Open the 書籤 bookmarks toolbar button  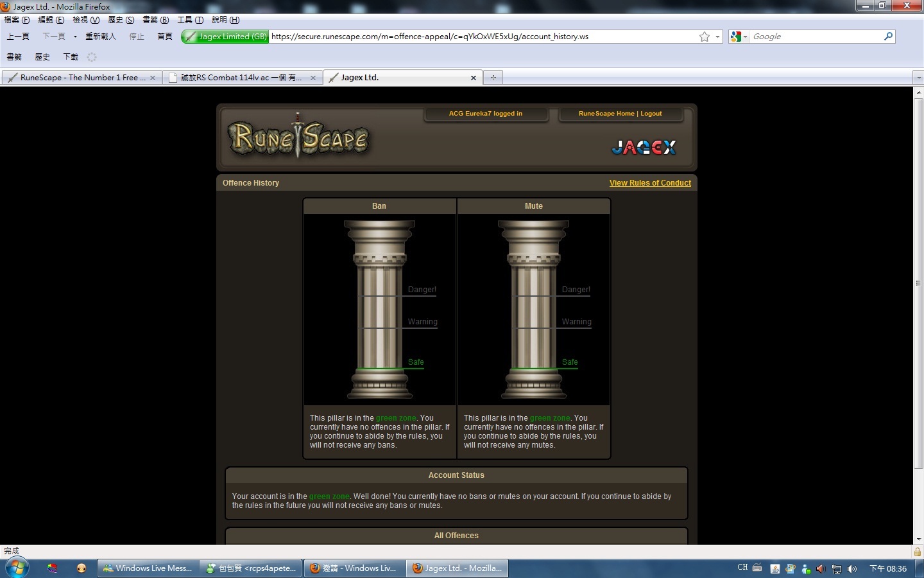point(14,57)
